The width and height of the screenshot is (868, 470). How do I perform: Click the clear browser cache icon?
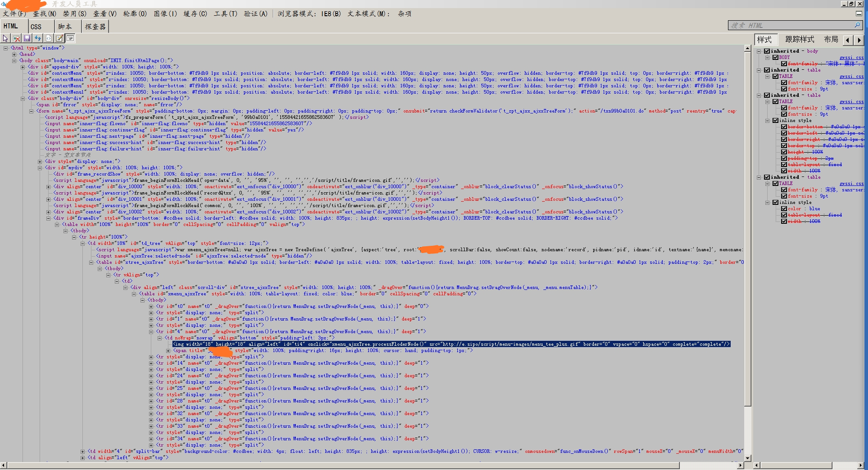coord(16,39)
